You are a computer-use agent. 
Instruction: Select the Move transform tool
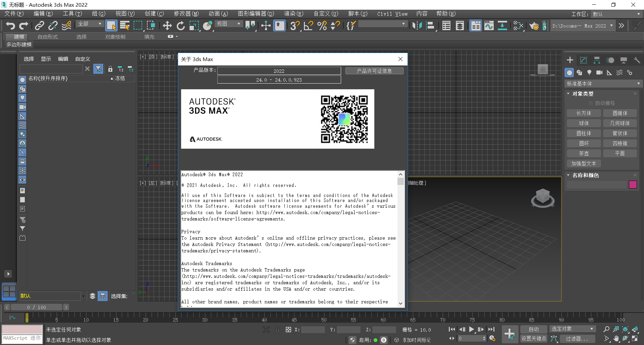tap(167, 26)
